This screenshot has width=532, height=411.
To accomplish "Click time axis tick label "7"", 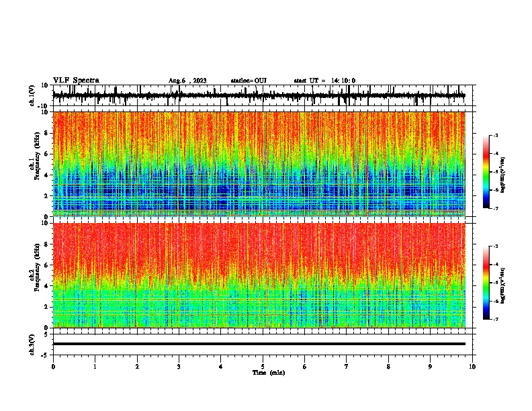I will pyautogui.click(x=347, y=367).
